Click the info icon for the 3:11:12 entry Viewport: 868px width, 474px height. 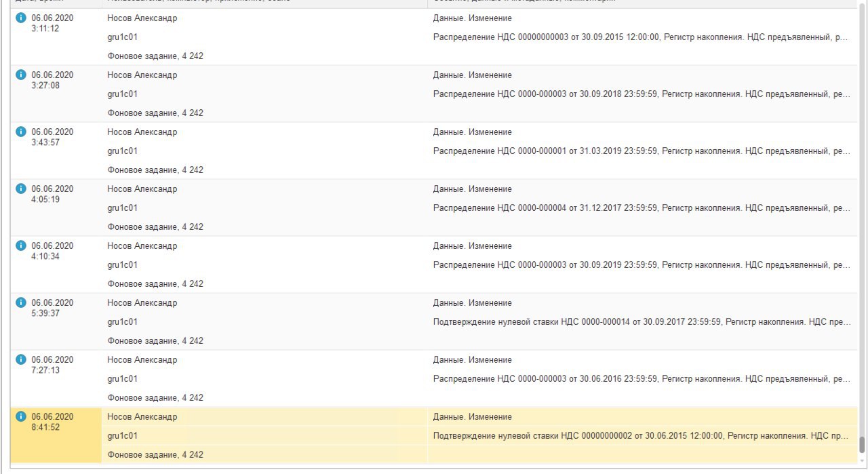coord(20,18)
